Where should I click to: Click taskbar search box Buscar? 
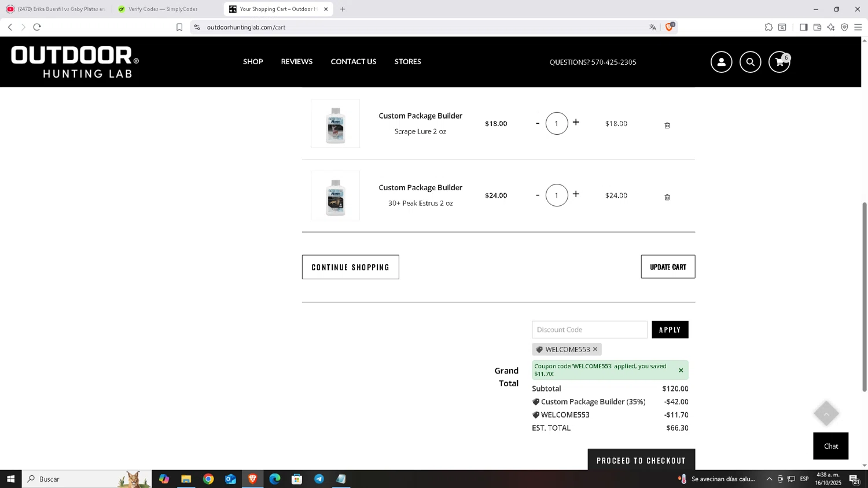(87, 479)
